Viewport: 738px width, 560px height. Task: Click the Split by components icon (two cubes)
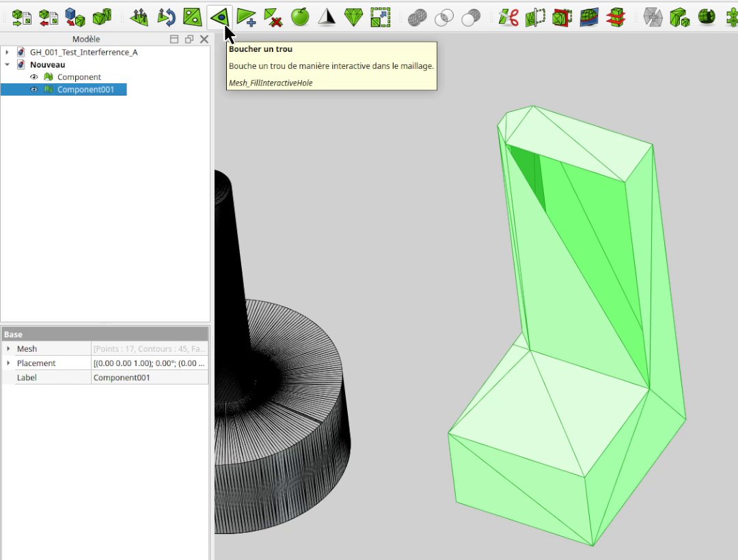click(x=679, y=17)
